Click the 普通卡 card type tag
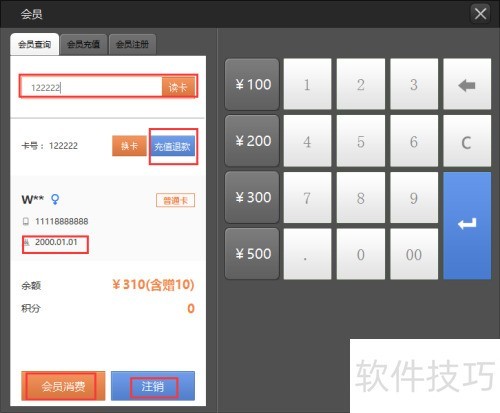The height and width of the screenshot is (413, 500). (x=175, y=200)
